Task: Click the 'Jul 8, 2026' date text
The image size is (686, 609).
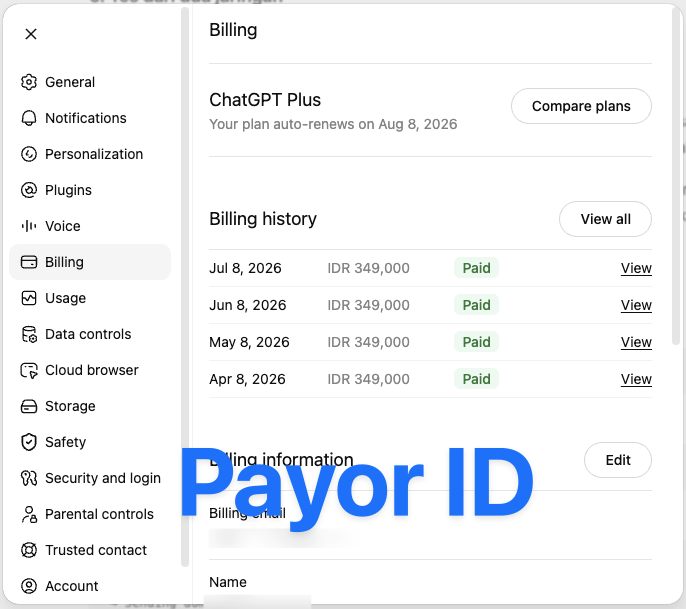Action: [245, 268]
